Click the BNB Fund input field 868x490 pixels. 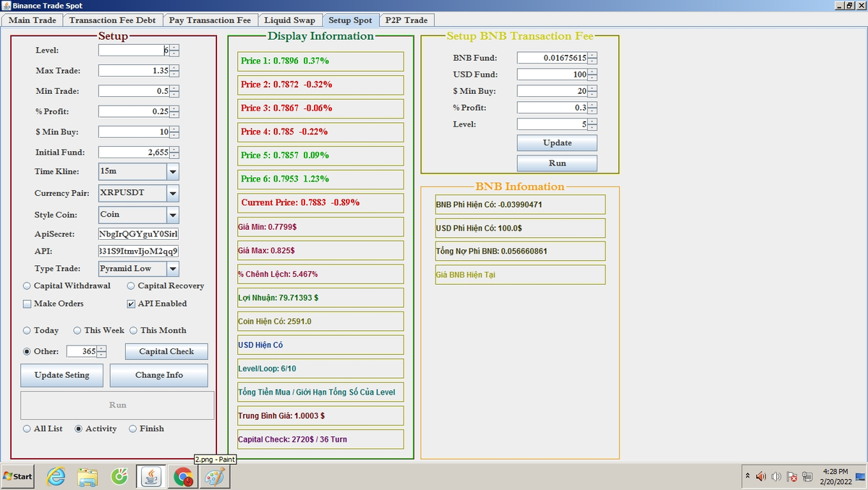tap(553, 58)
